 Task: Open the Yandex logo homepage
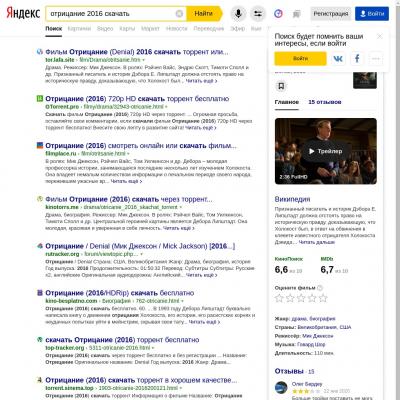click(23, 13)
